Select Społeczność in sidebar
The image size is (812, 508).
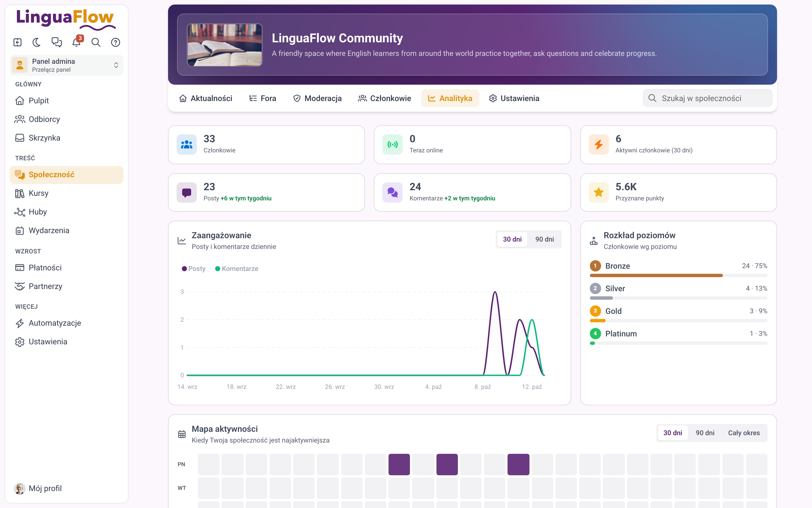pyautogui.click(x=67, y=175)
